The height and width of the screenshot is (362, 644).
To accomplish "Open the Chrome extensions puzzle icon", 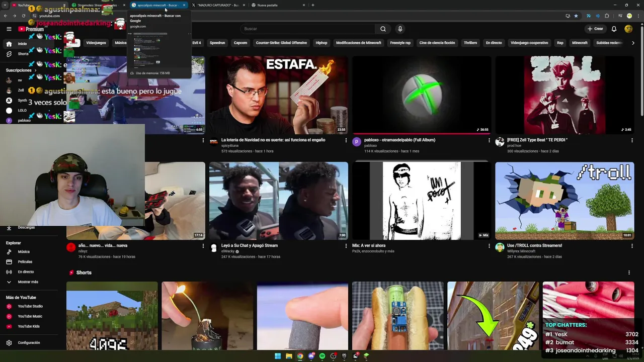I will [x=607, y=16].
